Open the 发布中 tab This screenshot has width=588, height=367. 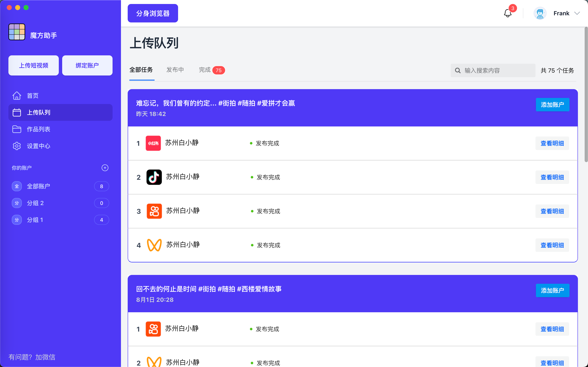tap(175, 70)
